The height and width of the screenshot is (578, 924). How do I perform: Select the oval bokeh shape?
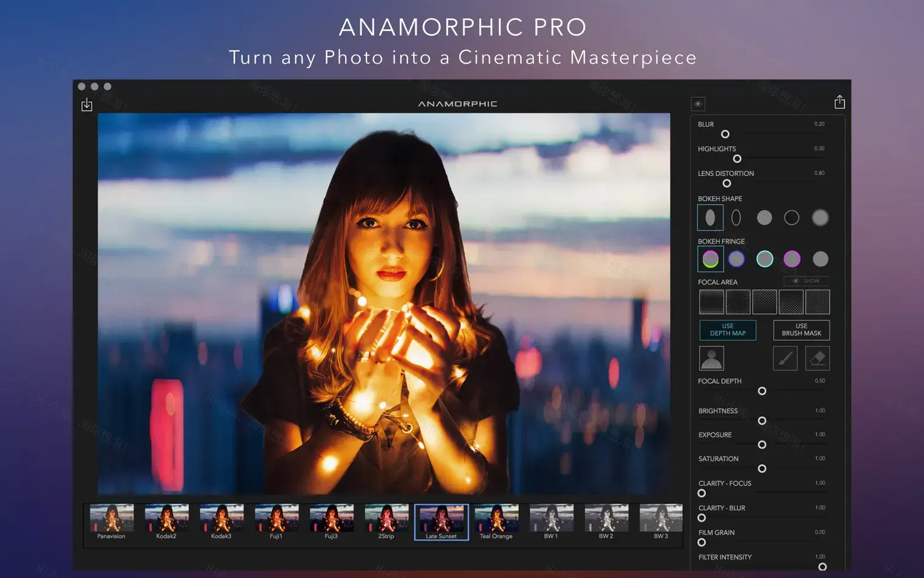click(x=710, y=217)
